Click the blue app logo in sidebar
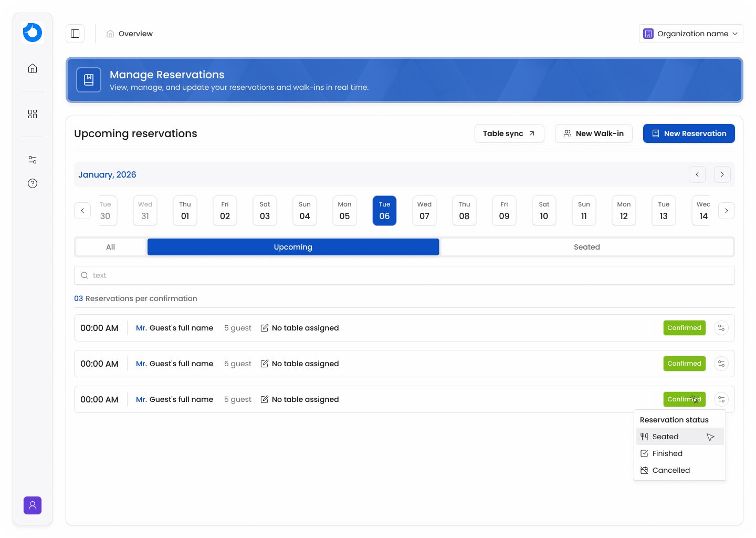Image resolution: width=756 pixels, height=538 pixels. (x=33, y=33)
